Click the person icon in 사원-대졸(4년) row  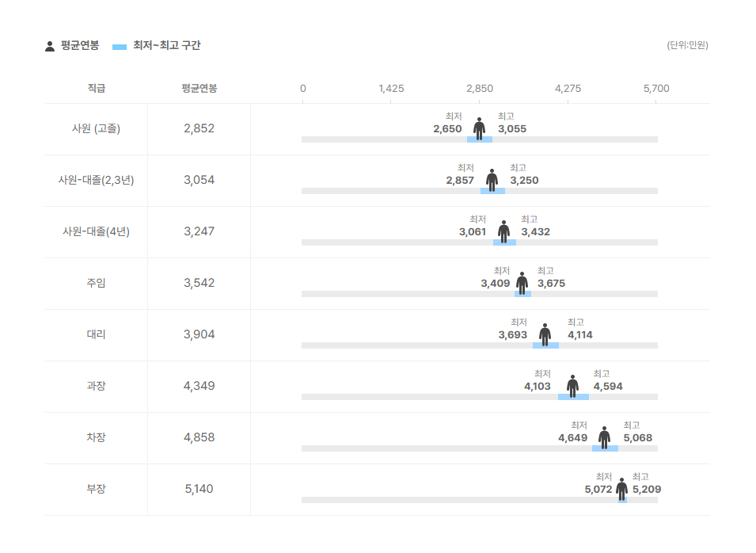[503, 231]
